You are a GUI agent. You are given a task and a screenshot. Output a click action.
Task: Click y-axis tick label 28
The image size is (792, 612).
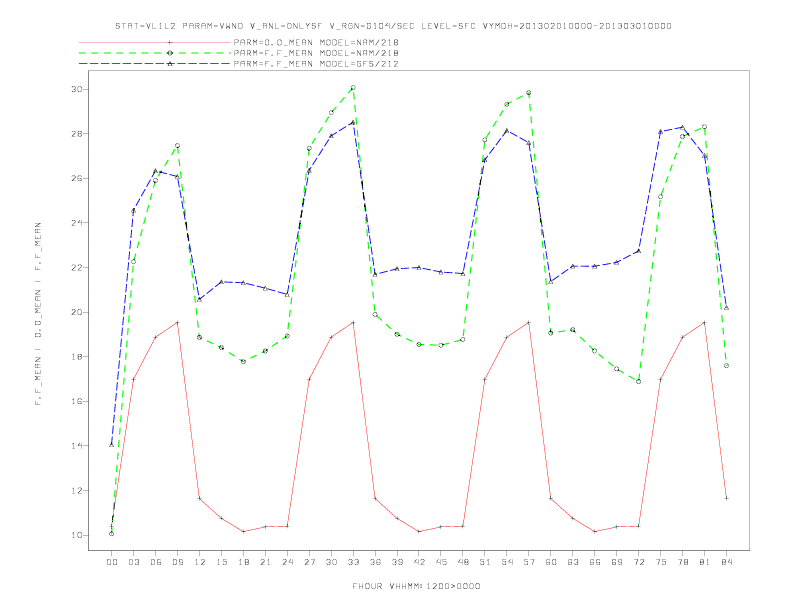click(x=76, y=134)
